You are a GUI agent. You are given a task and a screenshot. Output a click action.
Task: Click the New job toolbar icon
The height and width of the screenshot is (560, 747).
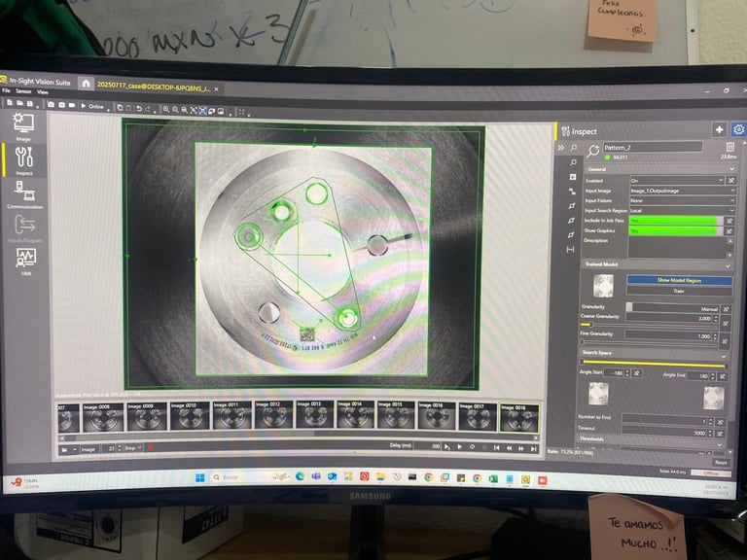click(x=9, y=103)
